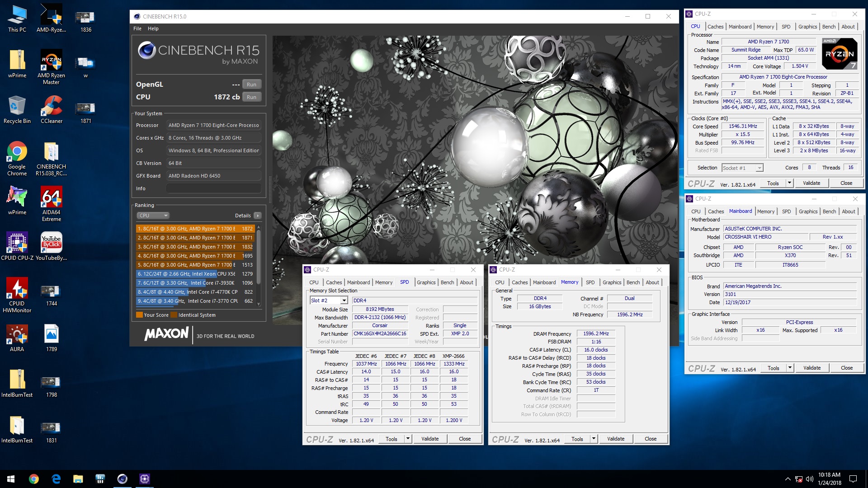Select the 1789 image file icon
Viewport: 868px width, 488px height.
[x=51, y=338]
